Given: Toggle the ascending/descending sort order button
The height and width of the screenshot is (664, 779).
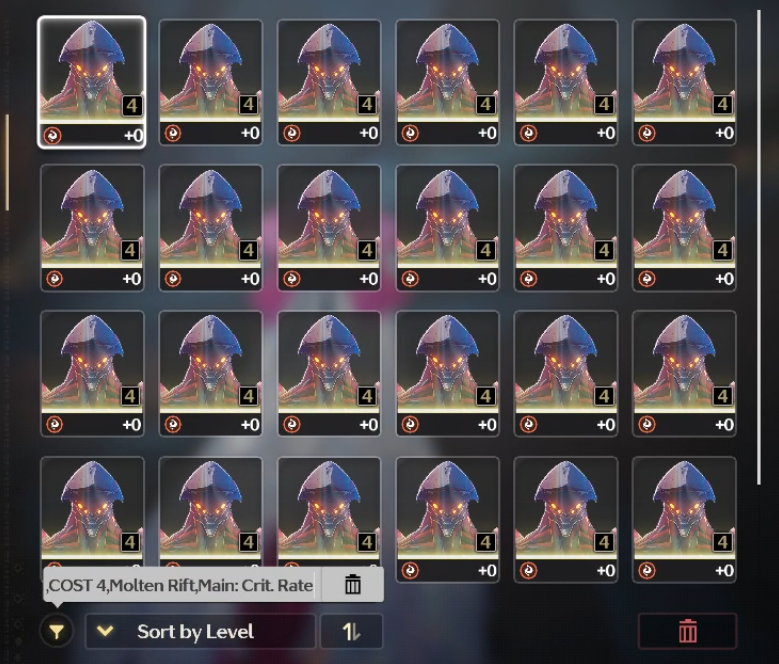Looking at the screenshot, I should click(351, 631).
